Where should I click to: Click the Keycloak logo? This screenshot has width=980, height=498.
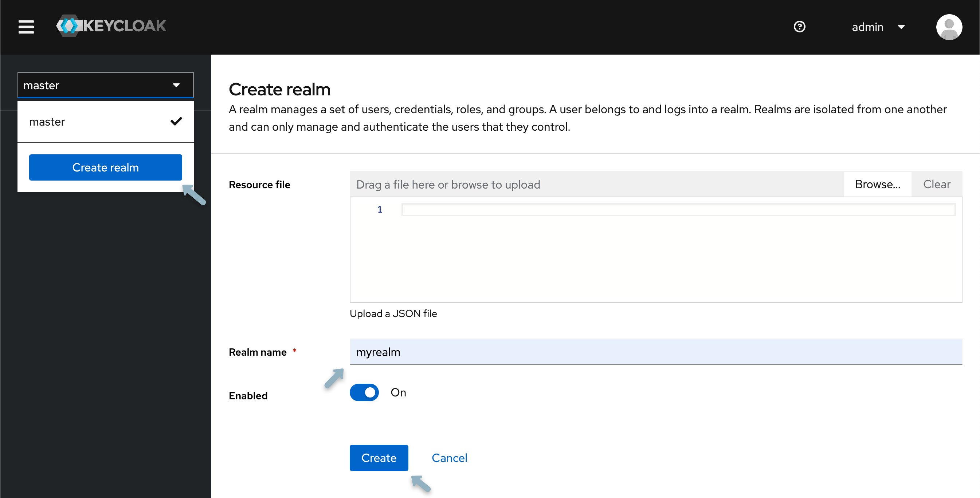[x=111, y=26]
